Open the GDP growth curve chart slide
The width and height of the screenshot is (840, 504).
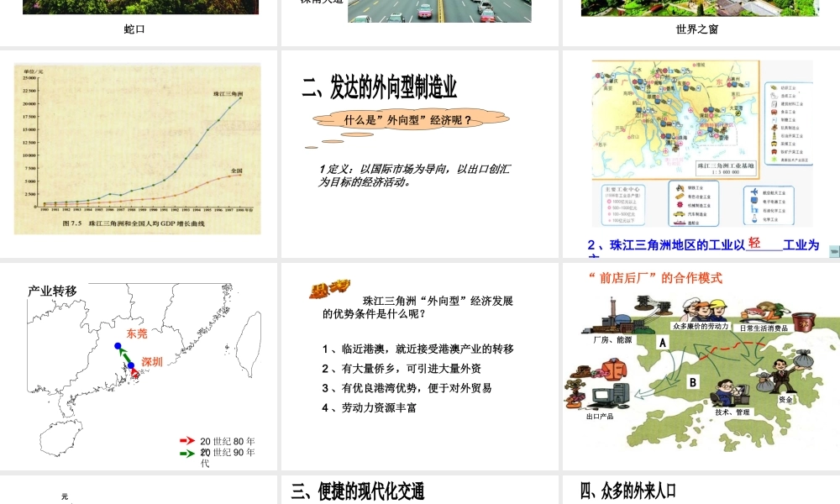pyautogui.click(x=137, y=149)
